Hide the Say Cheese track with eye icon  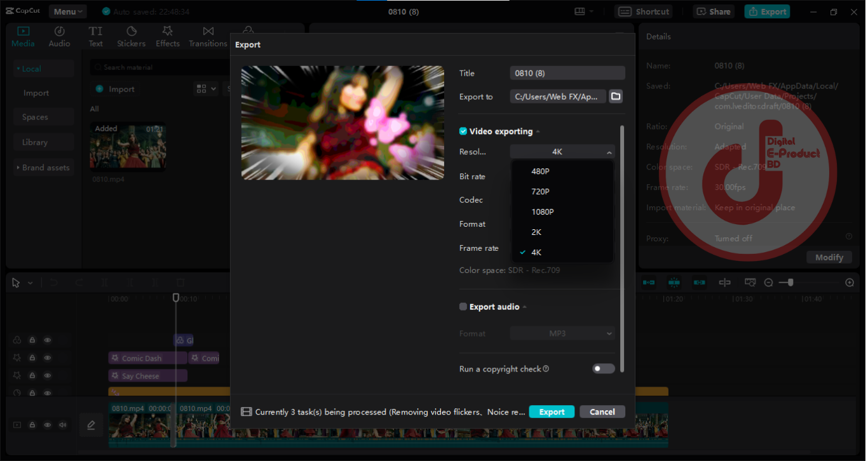48,376
